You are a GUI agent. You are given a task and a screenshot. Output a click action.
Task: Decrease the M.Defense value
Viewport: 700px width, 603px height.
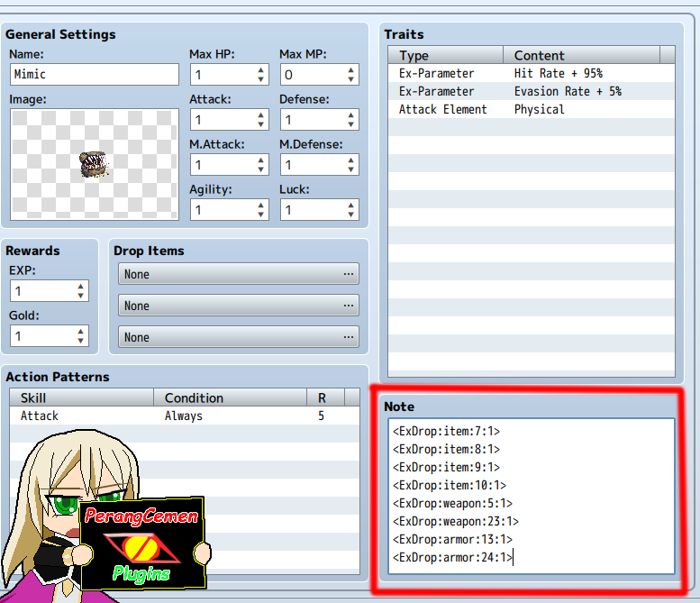(350, 169)
